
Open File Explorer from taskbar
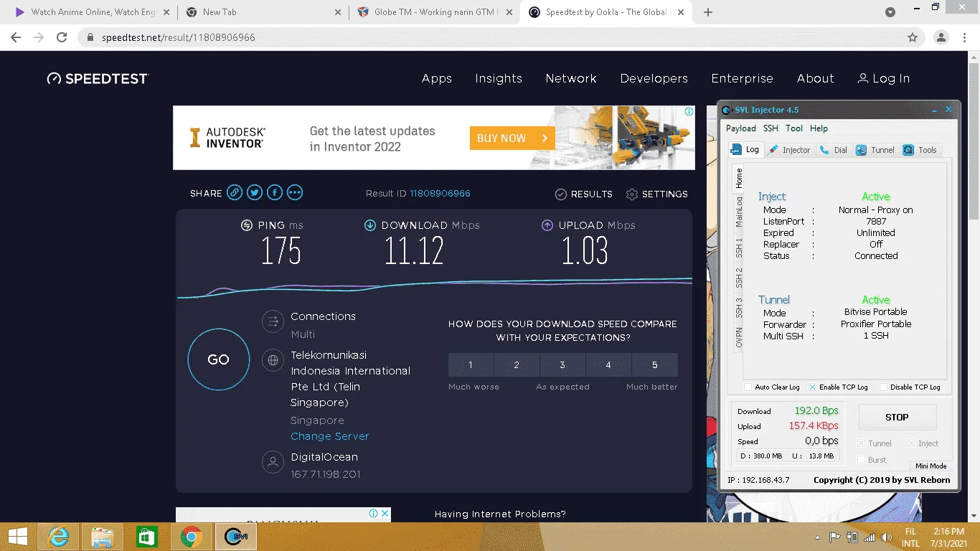pos(103,537)
